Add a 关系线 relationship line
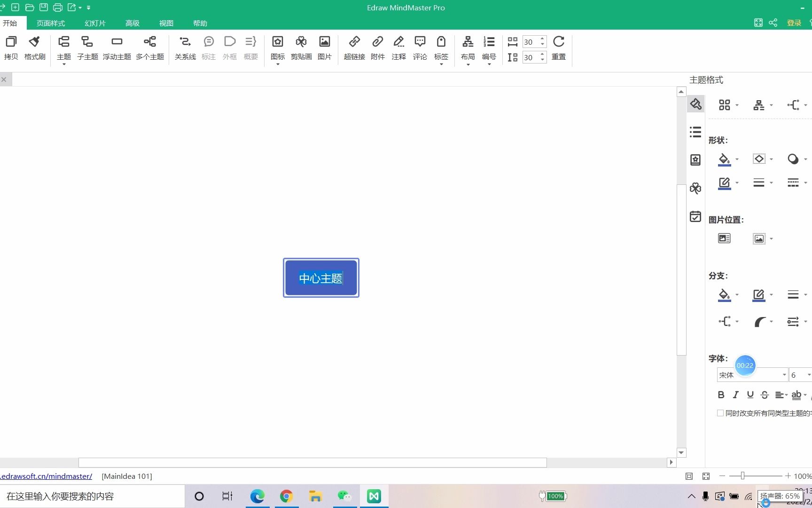Viewport: 812px width, 508px height. pos(185,48)
